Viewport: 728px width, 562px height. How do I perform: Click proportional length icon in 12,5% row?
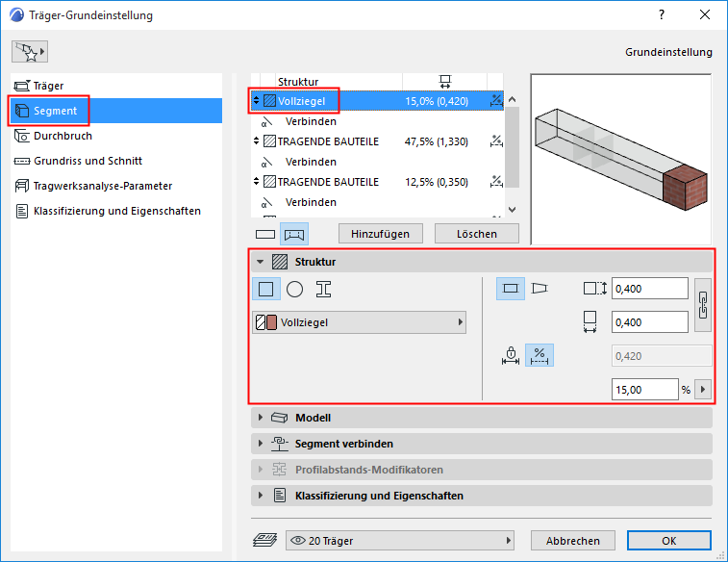496,181
